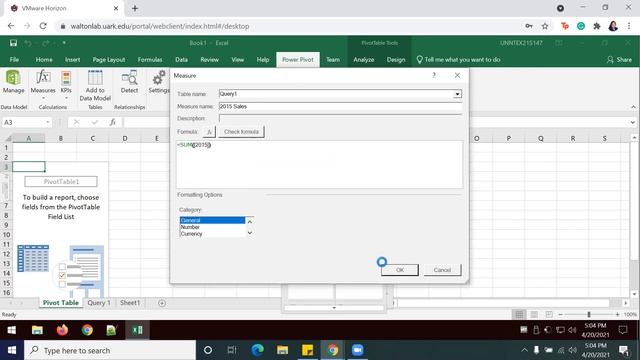This screenshot has width=640, height=360.
Task: Close the Measure dialog
Action: [457, 75]
